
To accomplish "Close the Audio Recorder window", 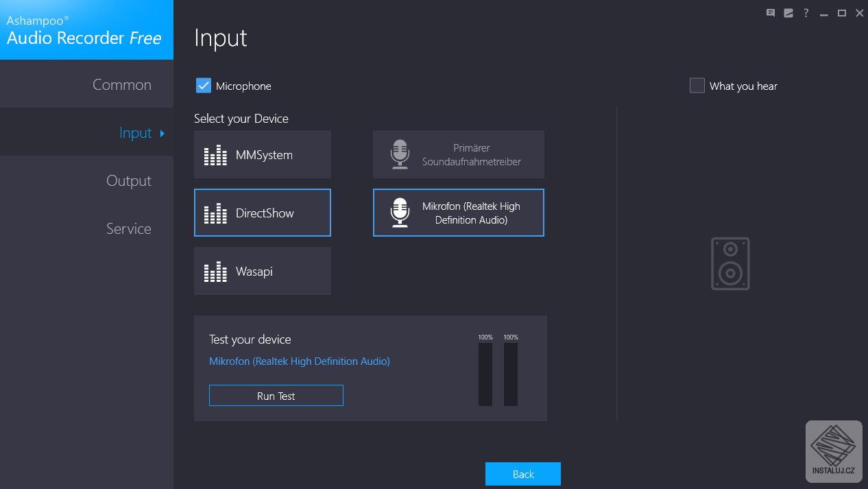I will click(860, 13).
